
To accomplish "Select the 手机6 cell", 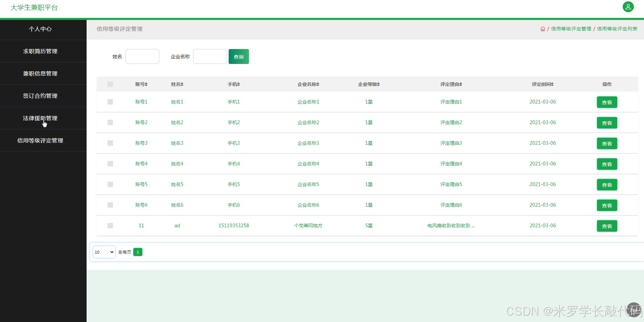I will coord(234,205).
